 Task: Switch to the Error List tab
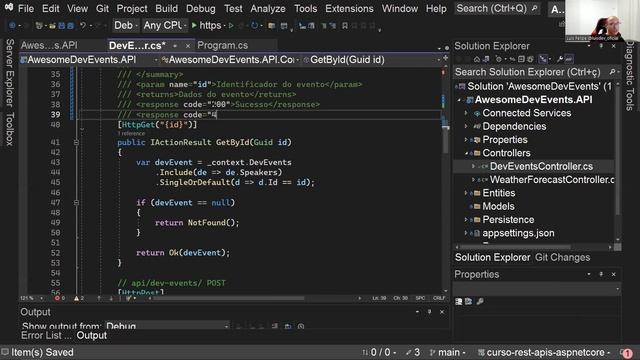46,336
